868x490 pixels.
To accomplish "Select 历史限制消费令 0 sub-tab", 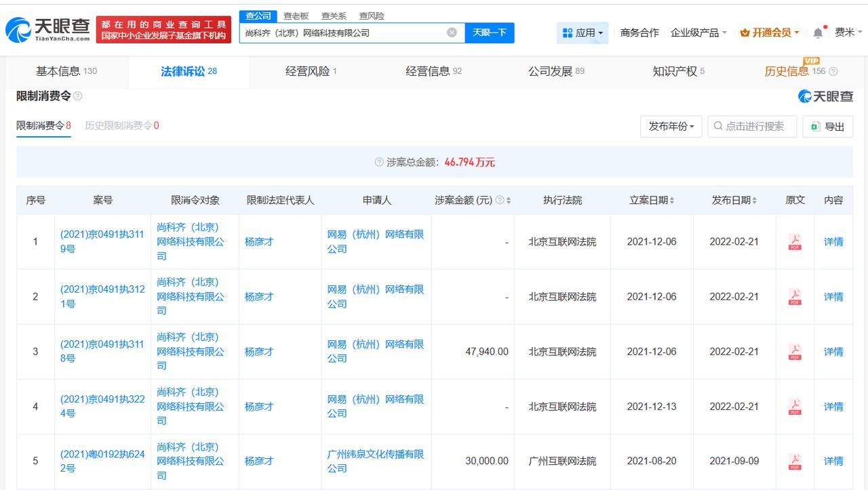I will 122,125.
